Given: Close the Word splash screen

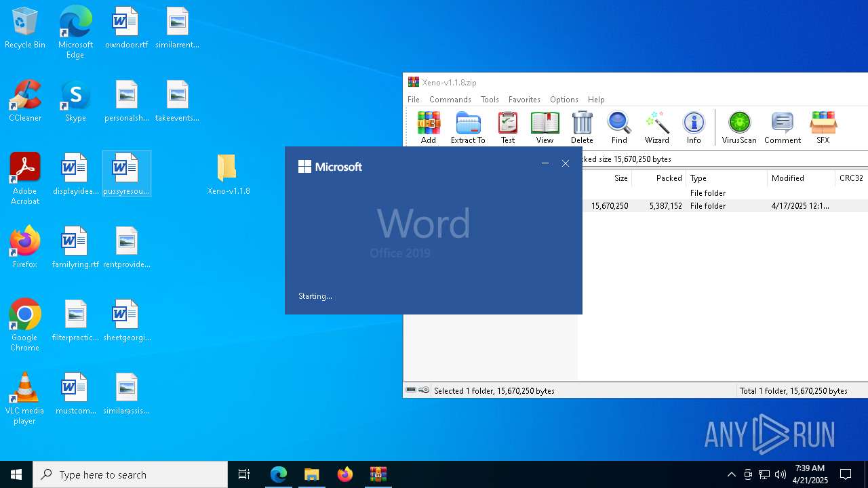Looking at the screenshot, I should (566, 163).
